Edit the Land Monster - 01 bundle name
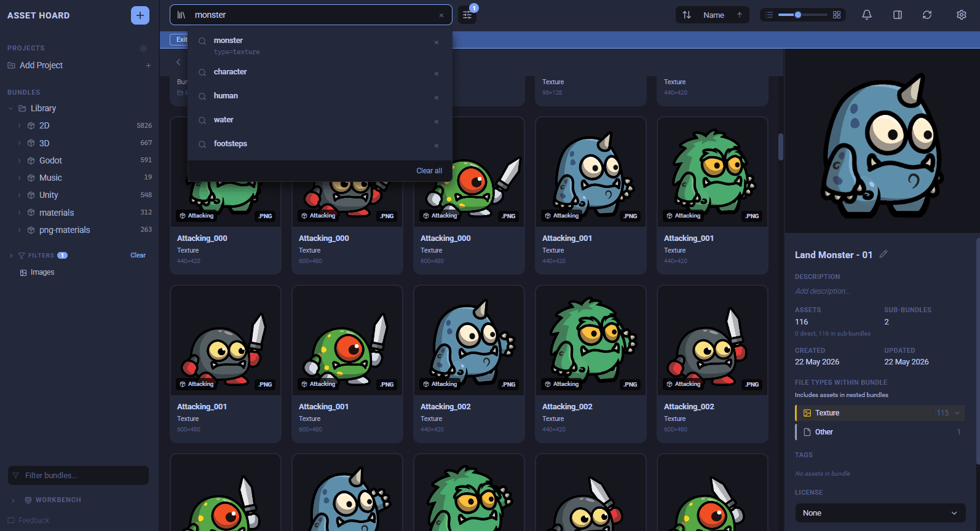The width and height of the screenshot is (980, 531). pos(883,254)
